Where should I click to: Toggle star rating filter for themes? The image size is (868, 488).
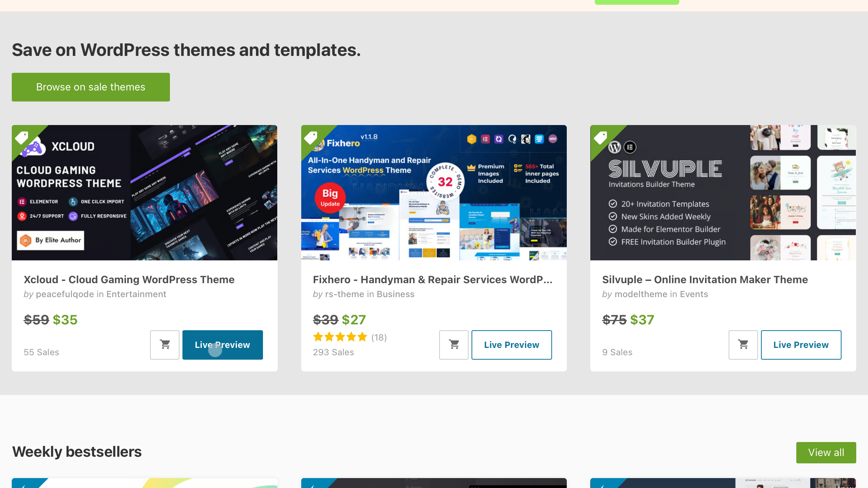coord(341,336)
